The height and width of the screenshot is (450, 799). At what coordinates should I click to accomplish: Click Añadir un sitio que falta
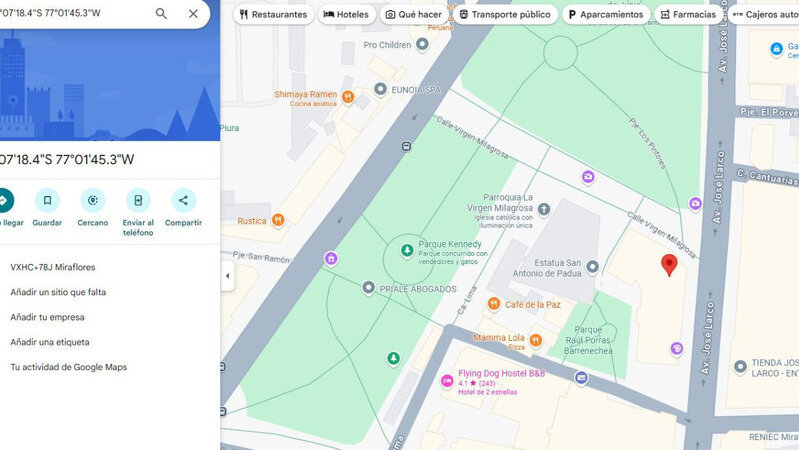(58, 292)
